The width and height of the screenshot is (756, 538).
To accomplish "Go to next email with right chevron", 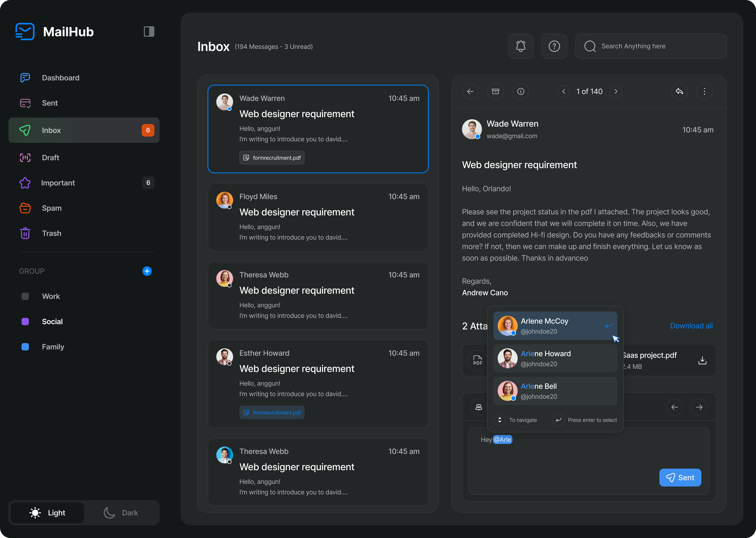I will (616, 91).
